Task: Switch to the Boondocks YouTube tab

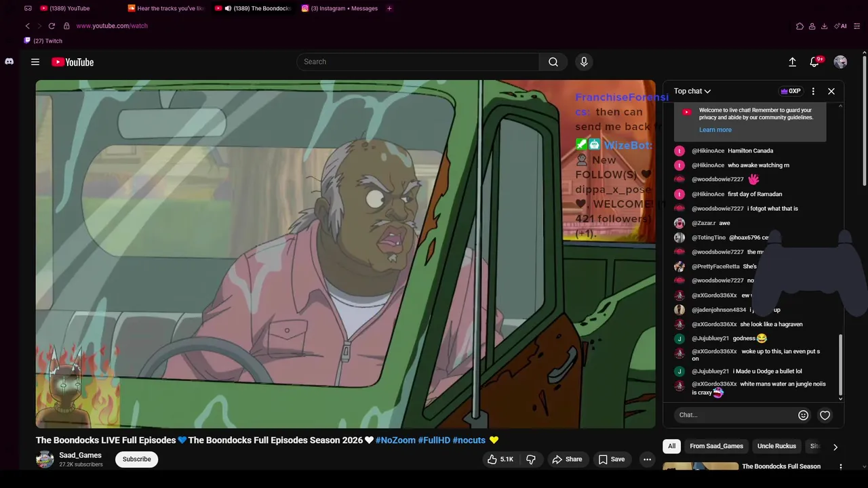Action: 253,8
